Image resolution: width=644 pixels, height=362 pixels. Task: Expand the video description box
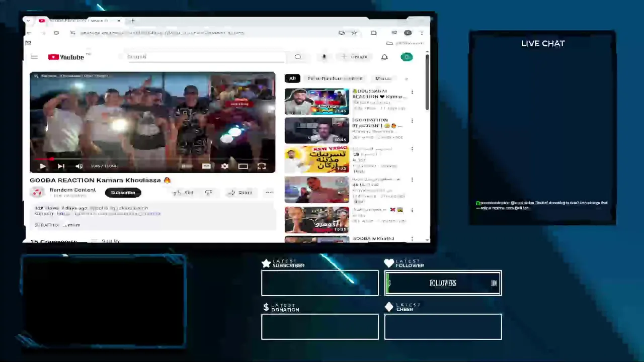(152, 216)
